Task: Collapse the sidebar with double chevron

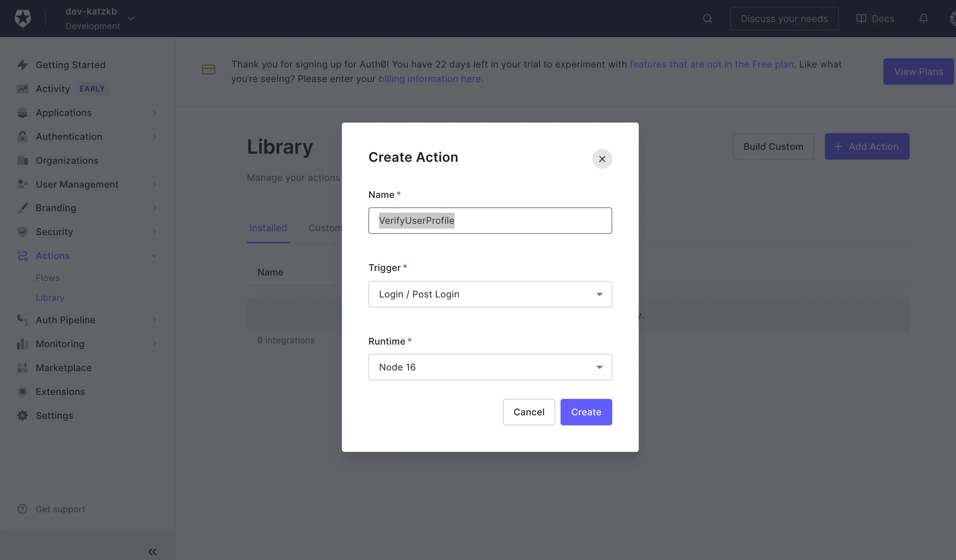Action: 152,552
